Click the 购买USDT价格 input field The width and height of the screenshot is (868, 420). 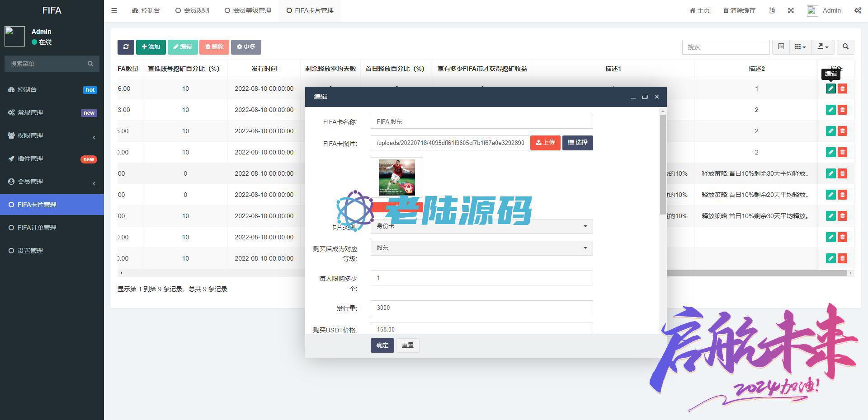click(x=481, y=328)
